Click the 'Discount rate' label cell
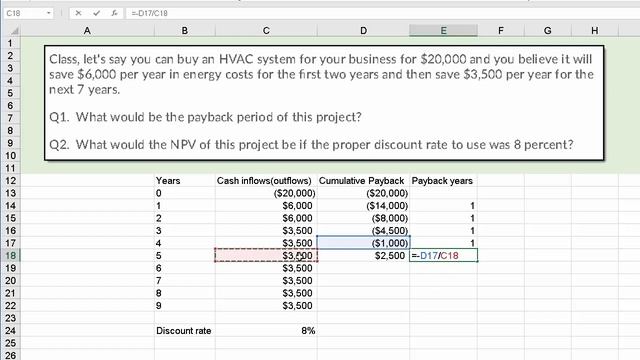Image resolution: width=640 pixels, height=360 pixels. [x=185, y=331]
